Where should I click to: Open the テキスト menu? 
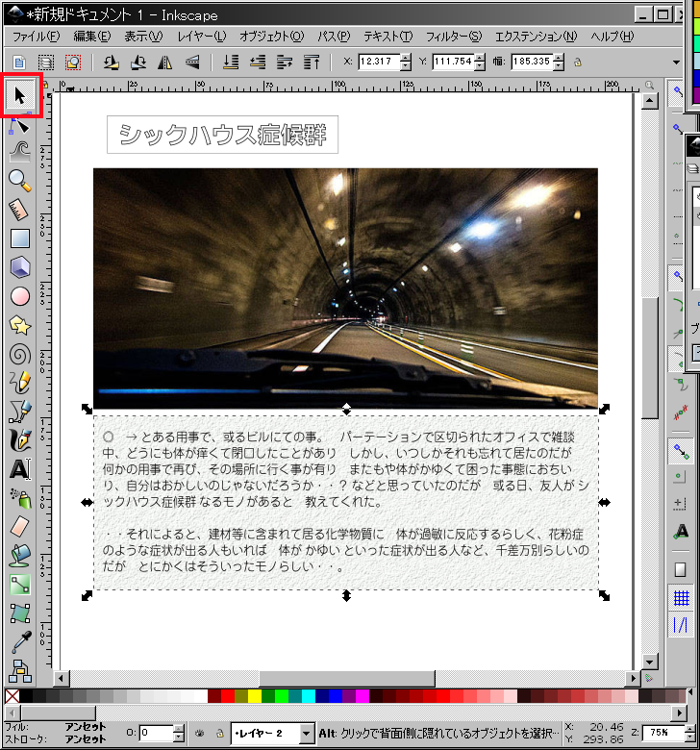pyautogui.click(x=388, y=37)
